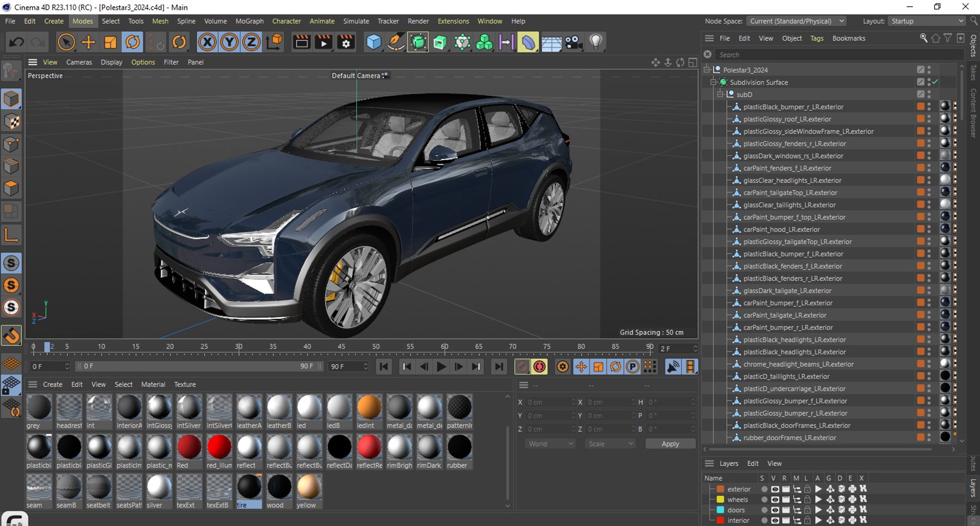Collapse Subdivision Surface tree node

(x=714, y=82)
